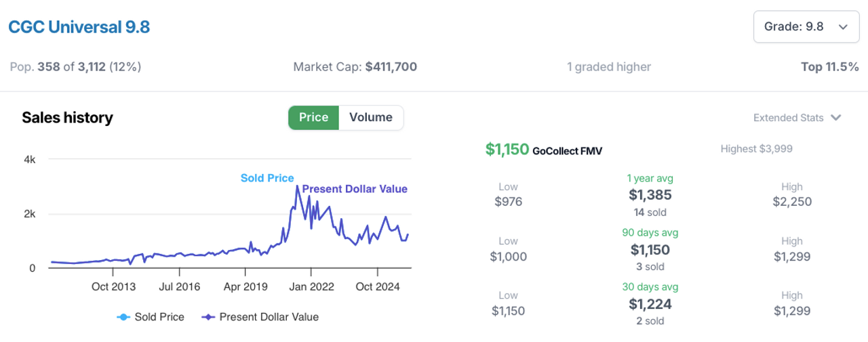868x342 pixels.
Task: Toggle the Sold Price legend marker
Action: click(x=123, y=317)
